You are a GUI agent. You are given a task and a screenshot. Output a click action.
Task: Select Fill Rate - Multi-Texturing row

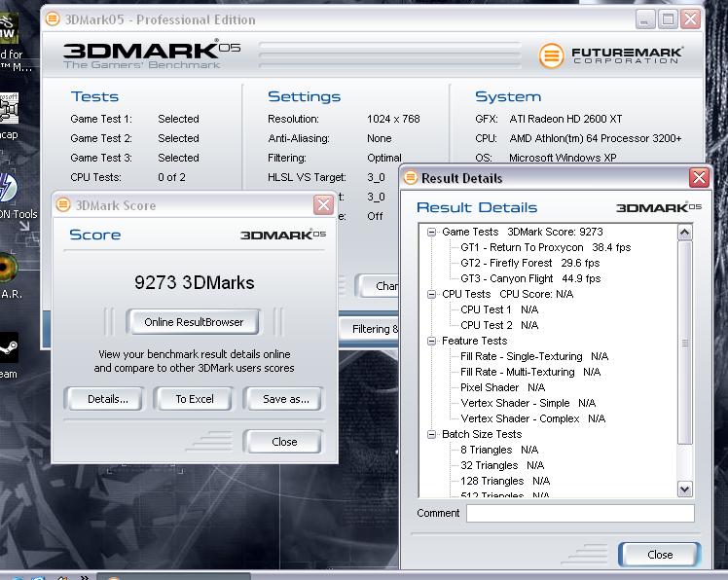(x=530, y=372)
